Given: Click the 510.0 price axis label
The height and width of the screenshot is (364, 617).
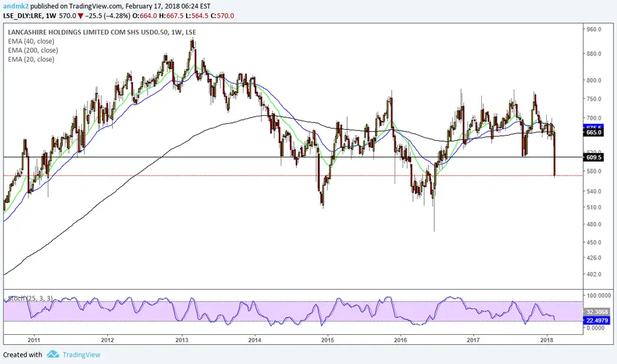Looking at the screenshot, I should tap(594, 207).
